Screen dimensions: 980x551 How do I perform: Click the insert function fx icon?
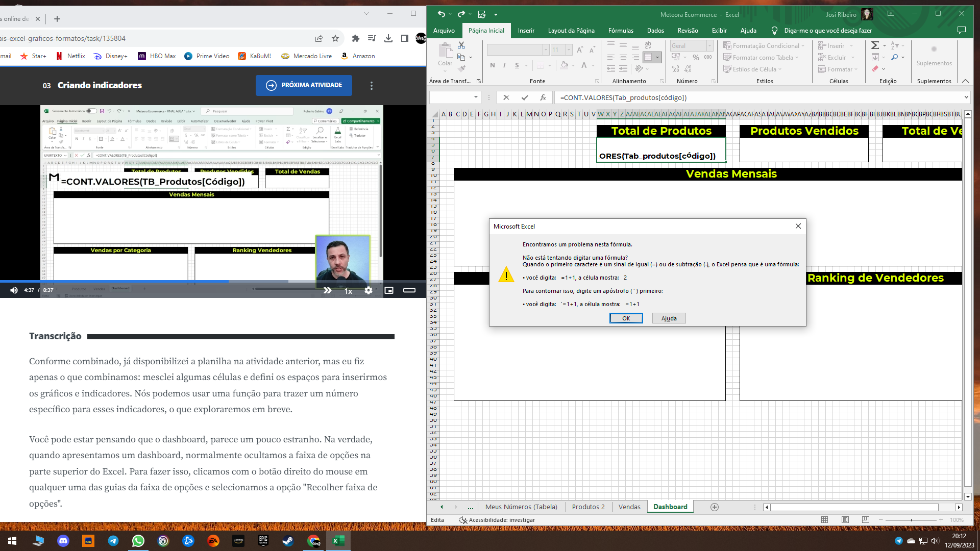tap(543, 97)
